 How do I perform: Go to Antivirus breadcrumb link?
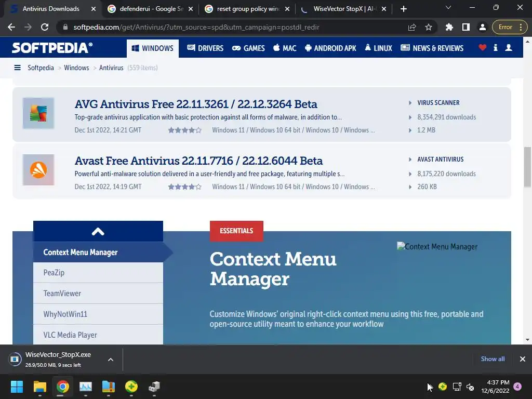[111, 68]
